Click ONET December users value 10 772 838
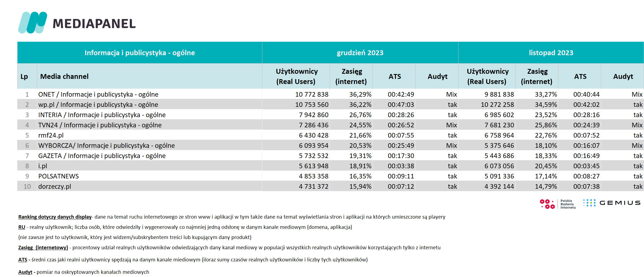The width and height of the screenshot is (644, 277). (312, 94)
